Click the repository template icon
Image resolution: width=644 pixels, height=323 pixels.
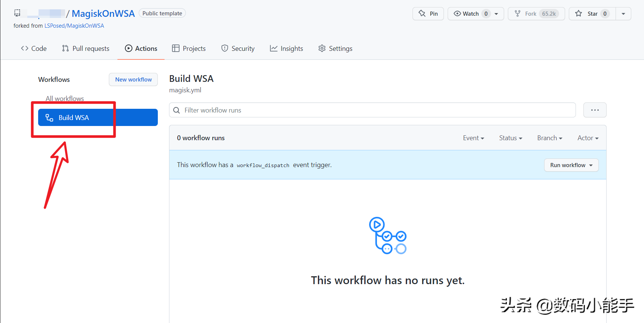(17, 13)
